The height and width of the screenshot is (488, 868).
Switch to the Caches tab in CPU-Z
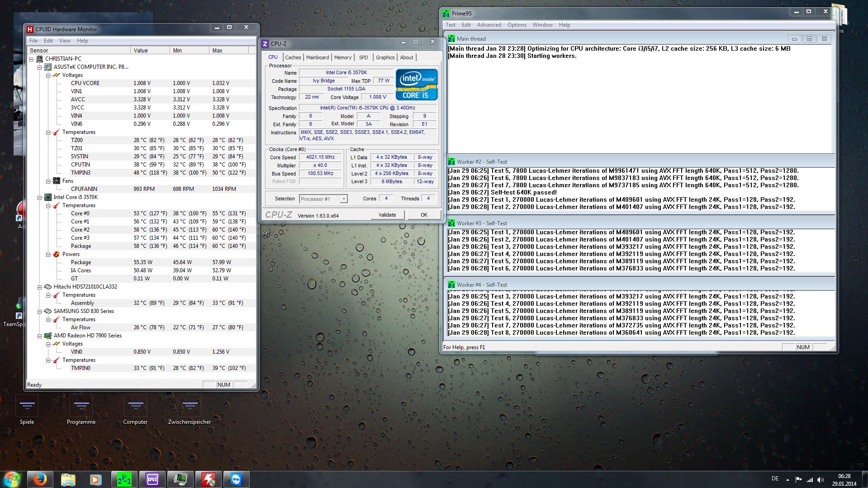click(293, 57)
